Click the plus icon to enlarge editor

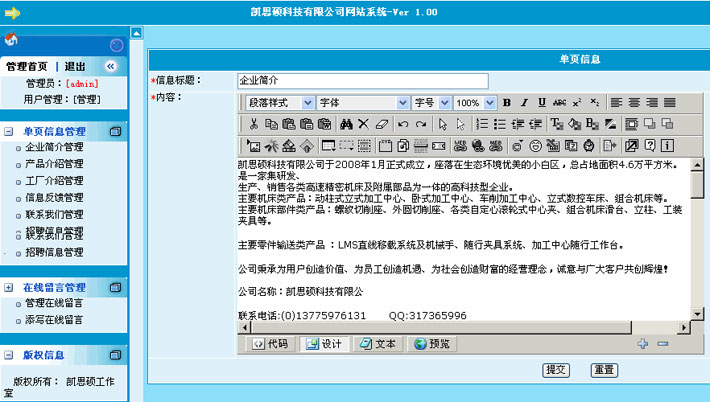[643, 344]
